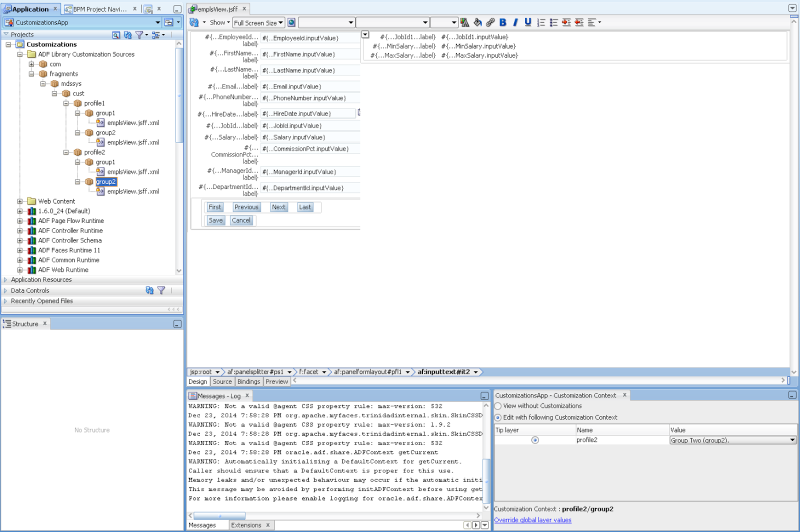Click the Last navigation button

[305, 207]
